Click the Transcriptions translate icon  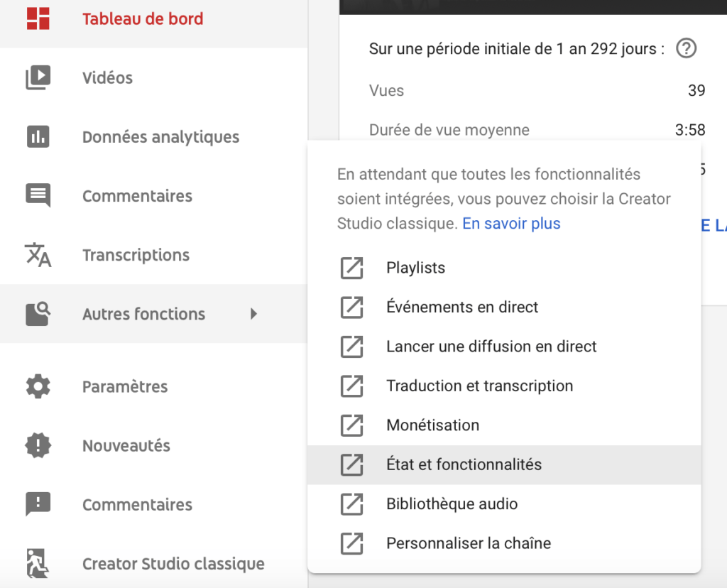pos(38,254)
